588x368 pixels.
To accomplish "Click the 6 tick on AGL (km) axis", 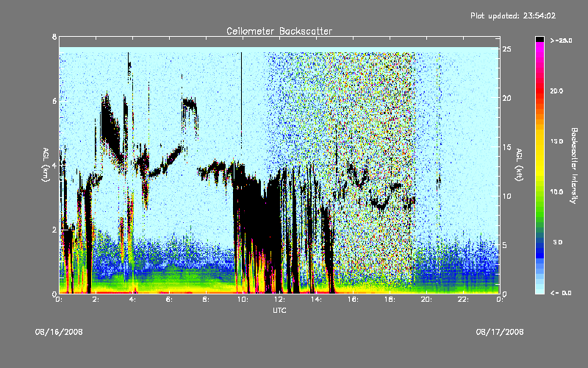I will 54,101.
